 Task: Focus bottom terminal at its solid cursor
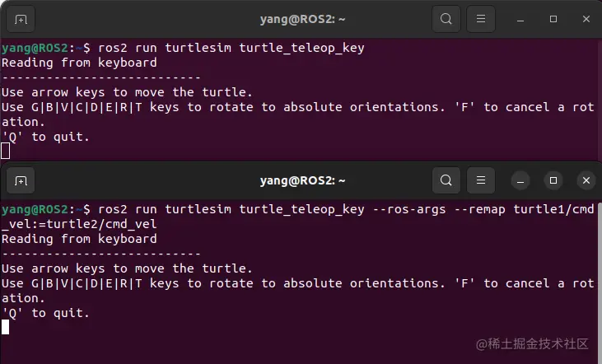point(6,327)
